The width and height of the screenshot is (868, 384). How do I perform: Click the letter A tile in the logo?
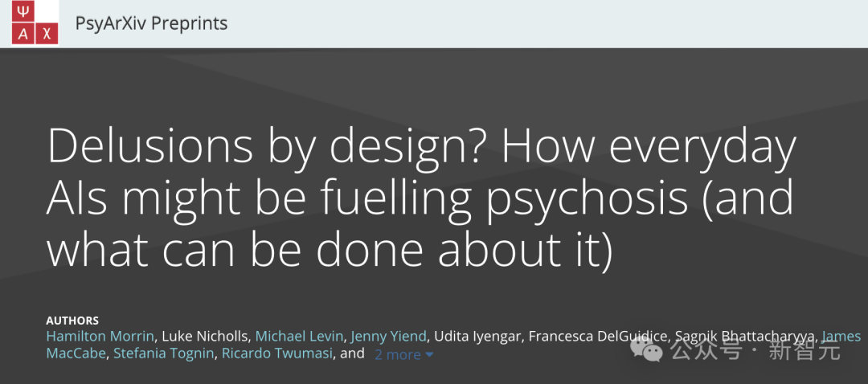click(23, 33)
